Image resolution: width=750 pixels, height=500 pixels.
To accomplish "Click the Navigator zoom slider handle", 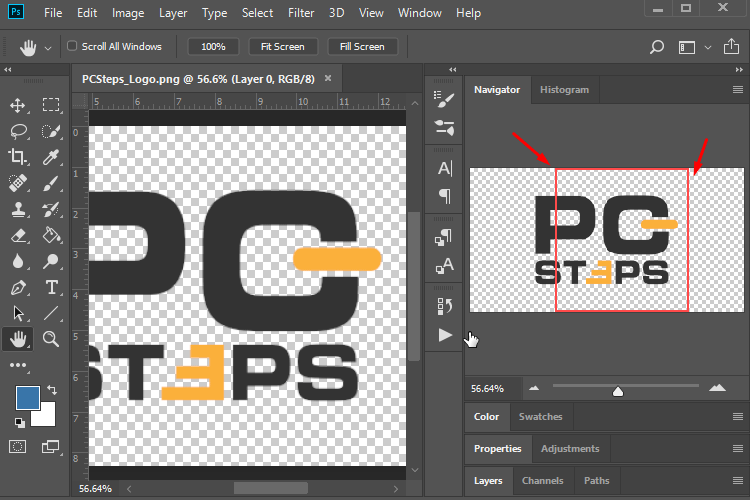I will tap(618, 391).
